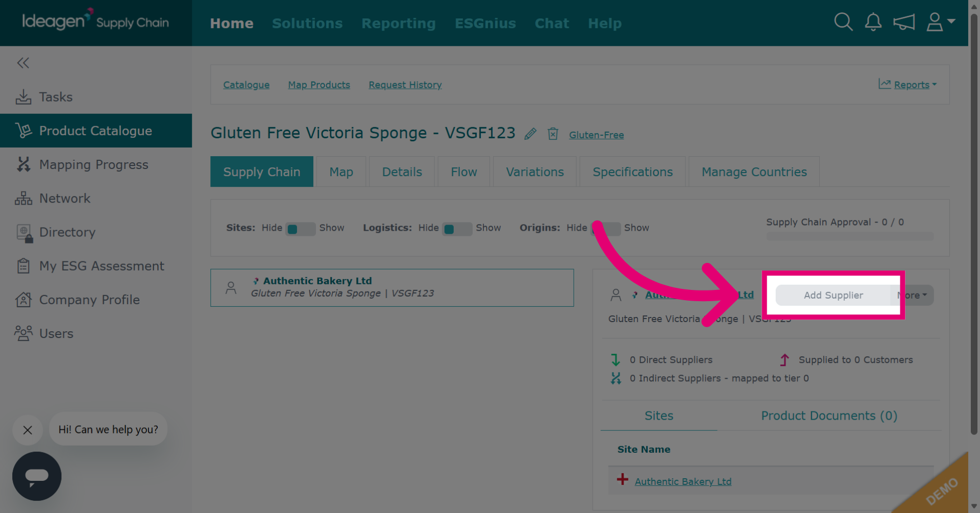Open the user account dropdown
The image size is (980, 513).
click(941, 22)
